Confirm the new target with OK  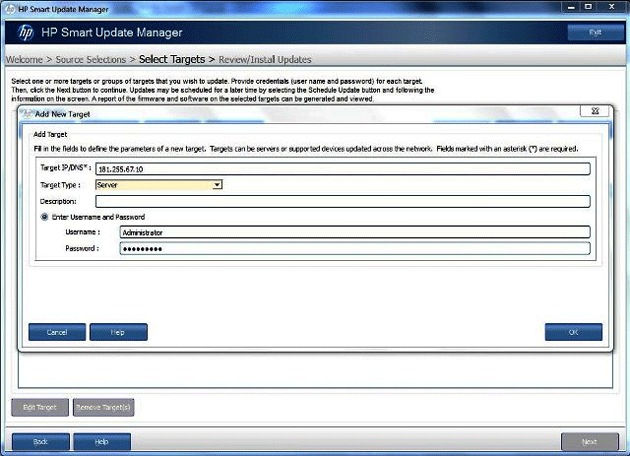pyautogui.click(x=573, y=332)
